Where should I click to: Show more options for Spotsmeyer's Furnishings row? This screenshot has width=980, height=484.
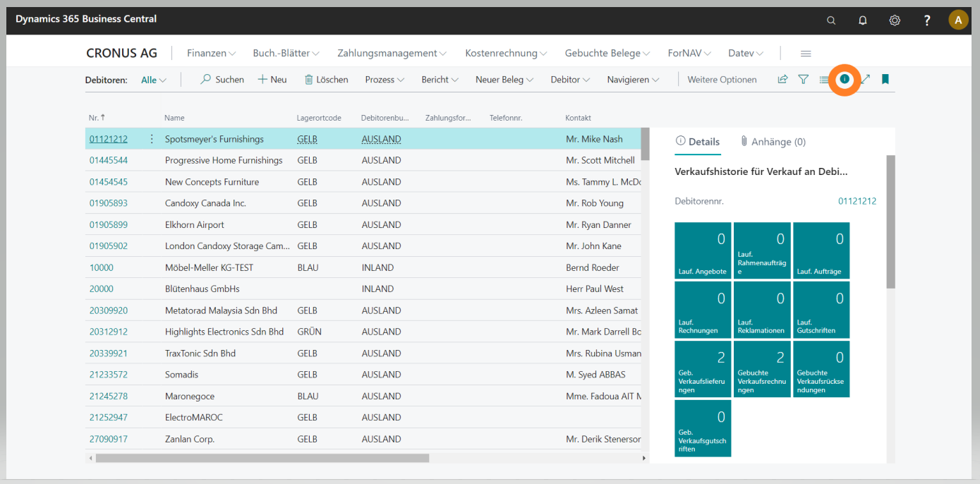[152, 139]
